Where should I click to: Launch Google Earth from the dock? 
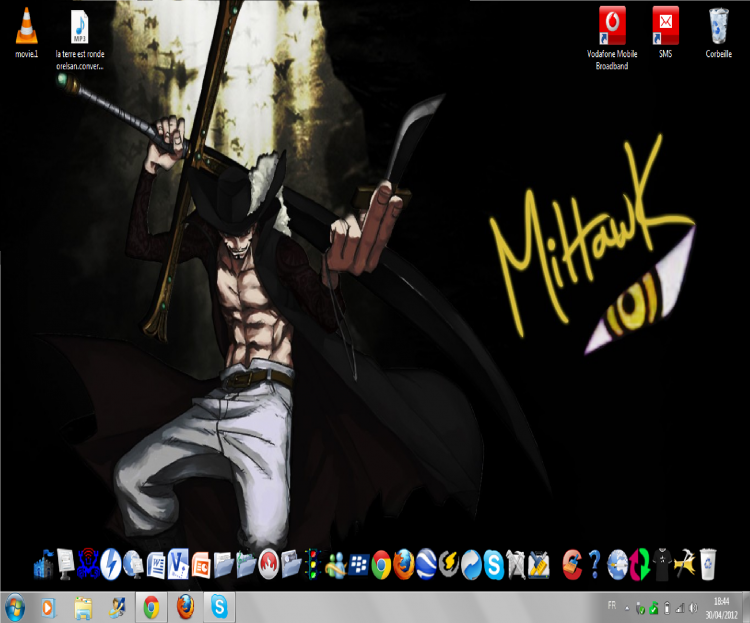point(426,564)
